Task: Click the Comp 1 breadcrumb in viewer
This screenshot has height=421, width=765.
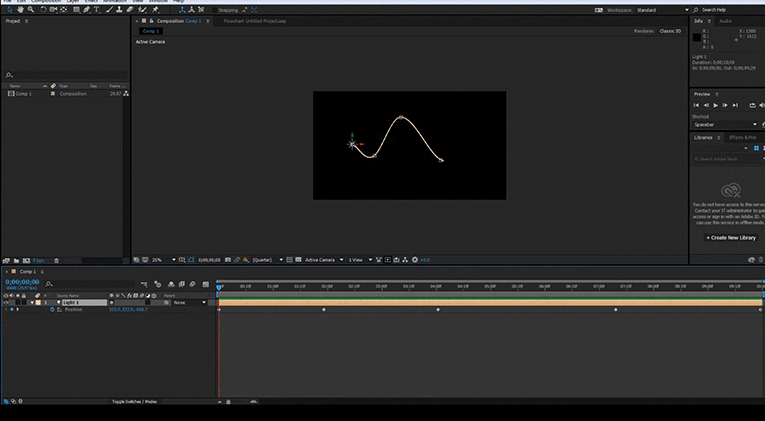Action: click(x=151, y=31)
